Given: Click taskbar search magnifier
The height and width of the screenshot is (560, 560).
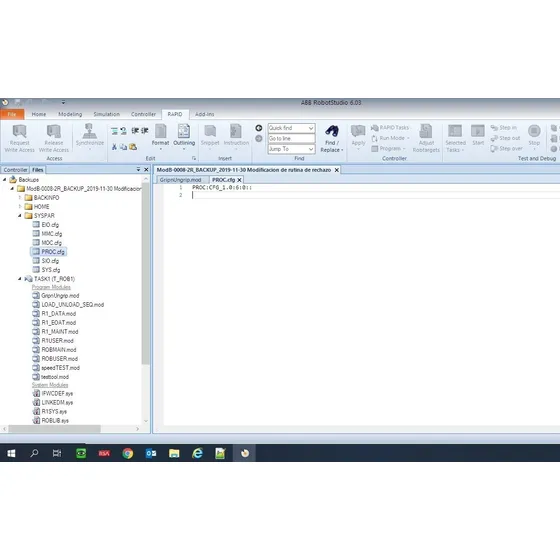Looking at the screenshot, I should tap(34, 453).
